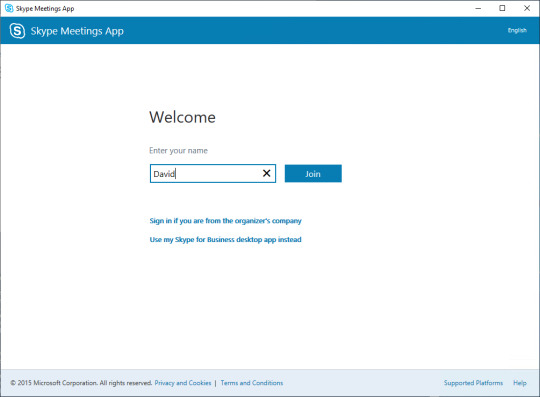Close the Skype Meetings App window
The height and width of the screenshot is (397, 540).
[x=527, y=8]
